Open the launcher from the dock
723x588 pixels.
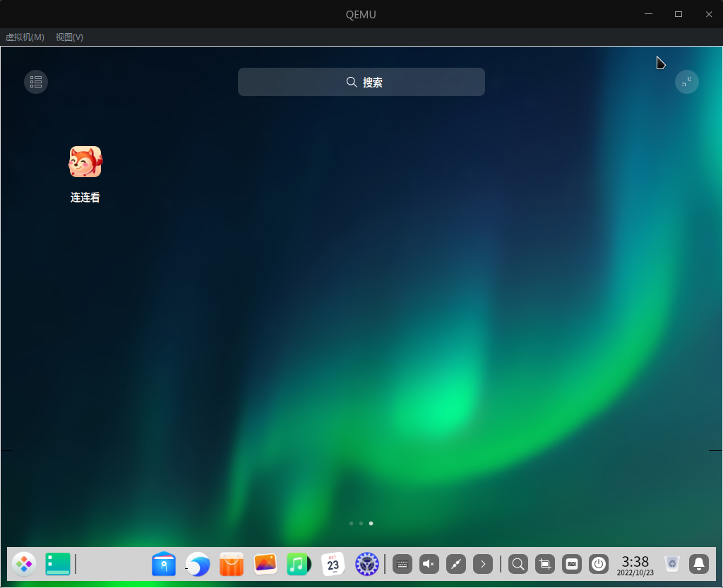tap(24, 563)
